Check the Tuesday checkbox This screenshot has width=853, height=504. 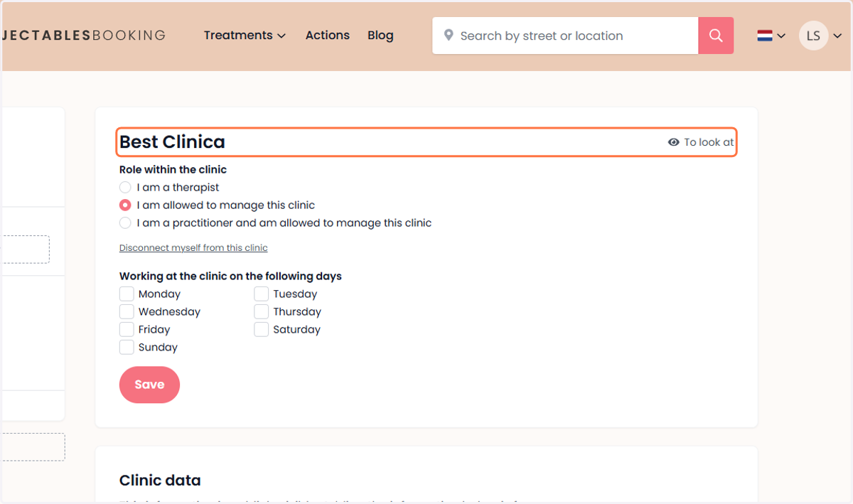point(262,294)
